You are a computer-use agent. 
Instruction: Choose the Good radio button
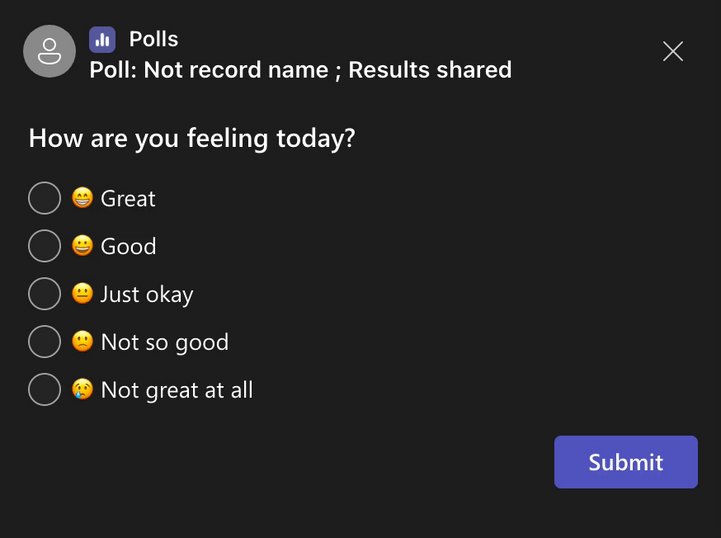pos(45,246)
